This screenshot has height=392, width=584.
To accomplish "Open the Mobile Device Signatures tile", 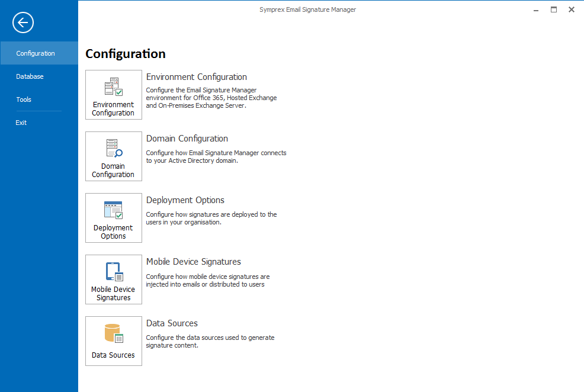I will [x=114, y=279].
